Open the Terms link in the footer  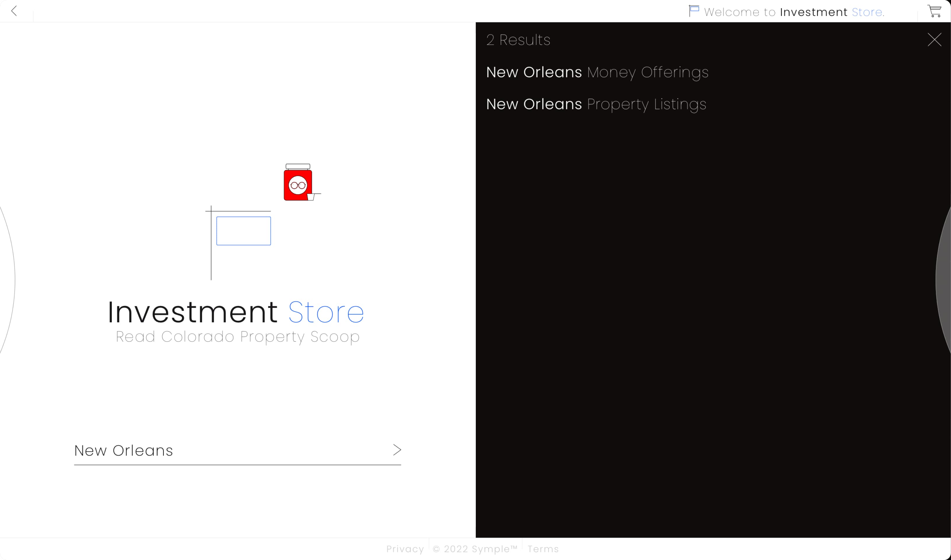point(543,549)
